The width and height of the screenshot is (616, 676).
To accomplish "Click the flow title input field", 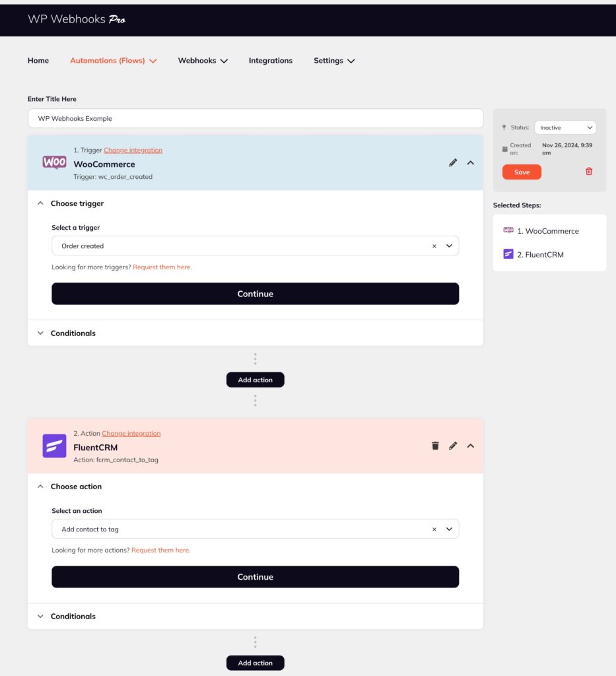I will click(x=256, y=118).
